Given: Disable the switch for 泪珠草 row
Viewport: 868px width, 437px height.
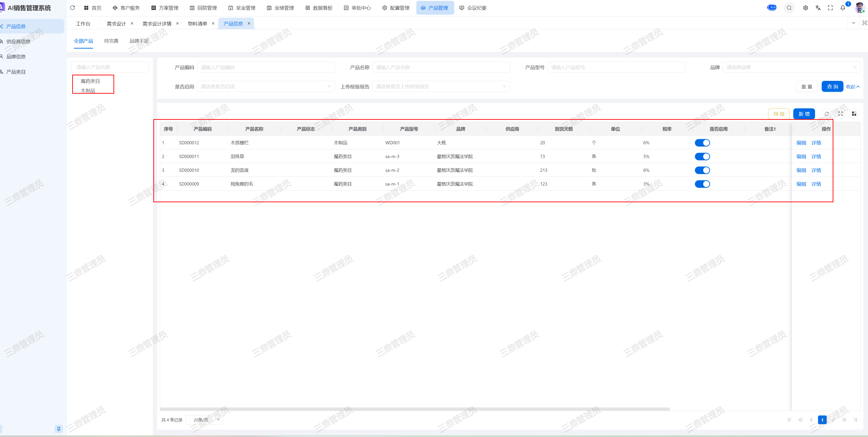Looking at the screenshot, I should (x=702, y=157).
